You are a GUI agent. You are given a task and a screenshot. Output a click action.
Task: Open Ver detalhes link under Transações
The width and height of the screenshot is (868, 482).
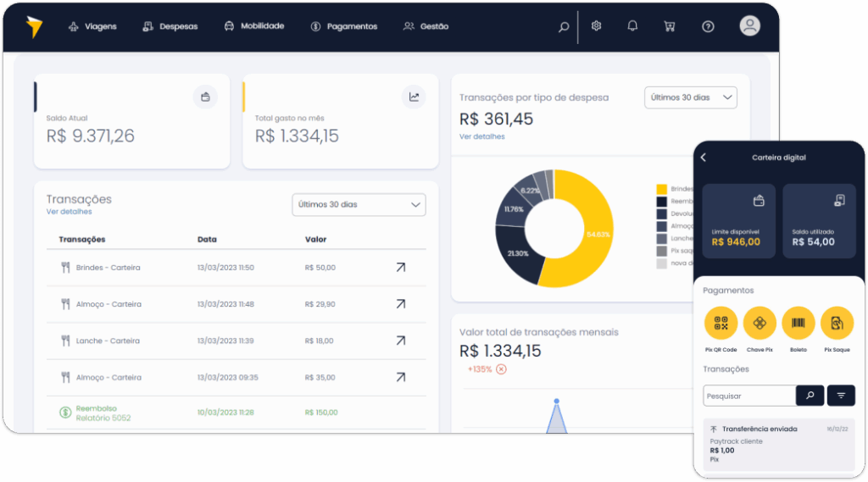[70, 212]
